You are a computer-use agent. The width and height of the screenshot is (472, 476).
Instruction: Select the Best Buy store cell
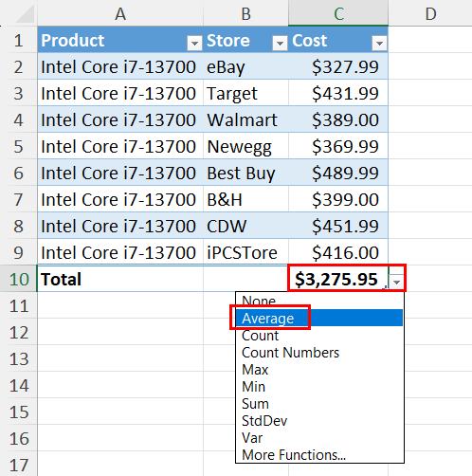(245, 173)
